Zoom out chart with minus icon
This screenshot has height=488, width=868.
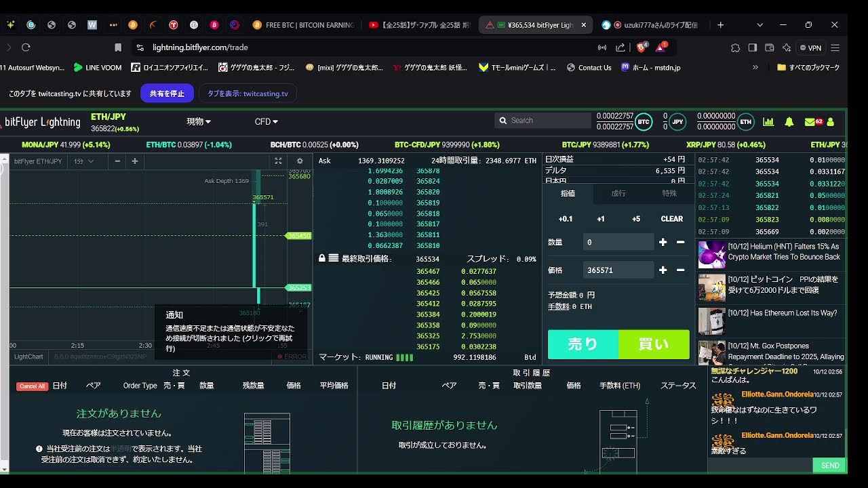pos(117,161)
